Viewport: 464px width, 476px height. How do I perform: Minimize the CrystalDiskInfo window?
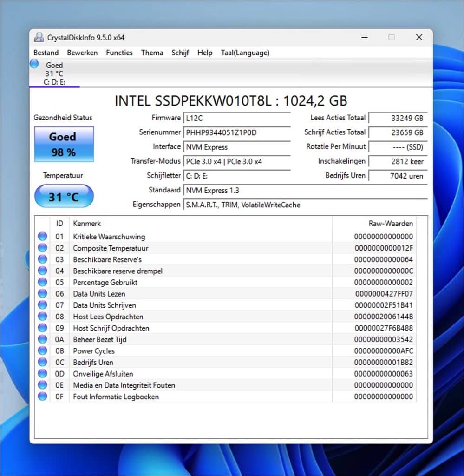coord(365,37)
